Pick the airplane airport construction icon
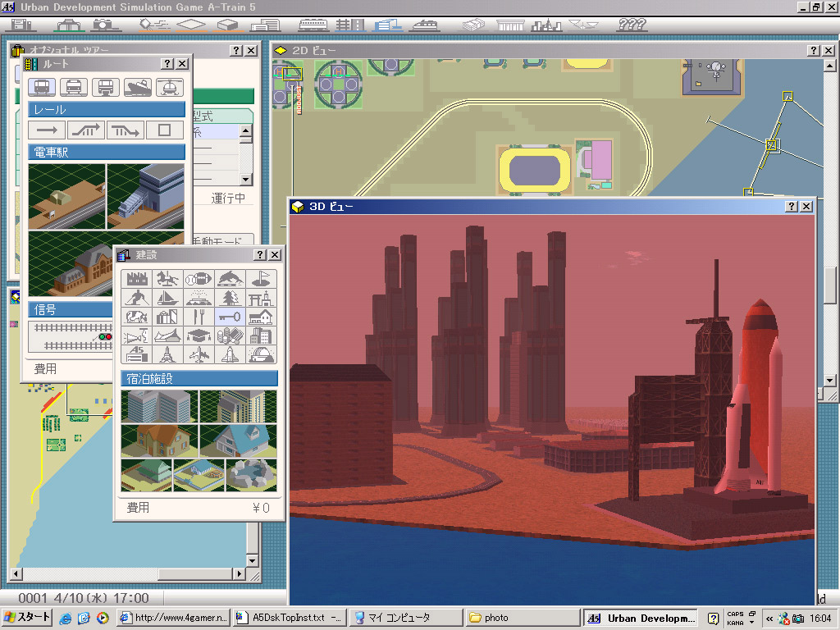Viewport: 840px width, 630px height. [199, 354]
